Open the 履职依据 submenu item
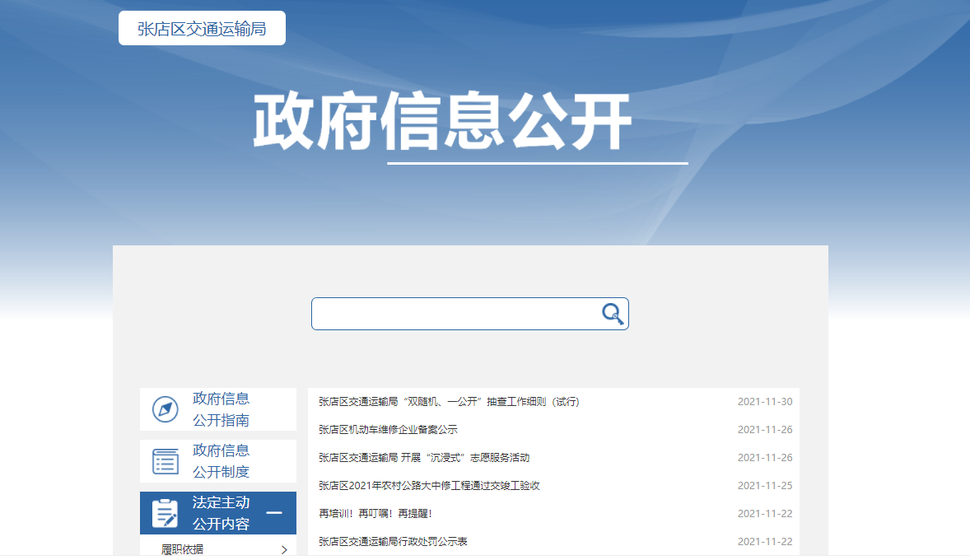This screenshot has height=560, width=970. coord(183,549)
